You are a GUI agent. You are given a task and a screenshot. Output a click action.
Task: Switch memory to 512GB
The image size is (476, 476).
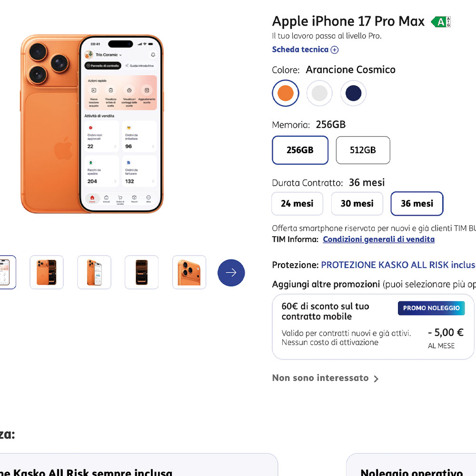[363, 150]
